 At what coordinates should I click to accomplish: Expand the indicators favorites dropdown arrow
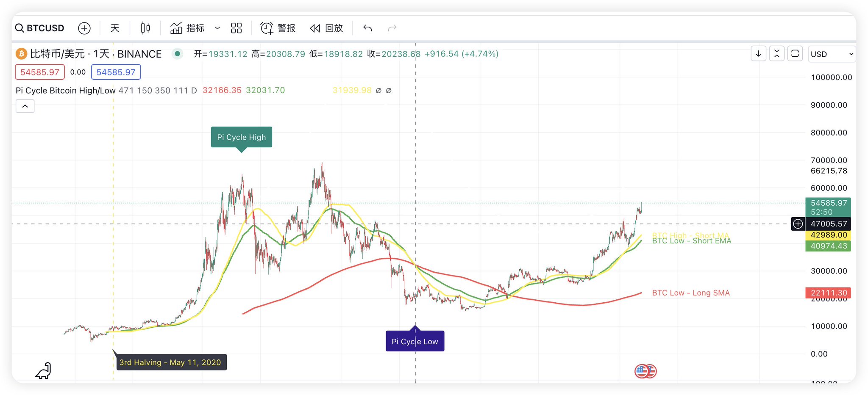[x=217, y=28]
